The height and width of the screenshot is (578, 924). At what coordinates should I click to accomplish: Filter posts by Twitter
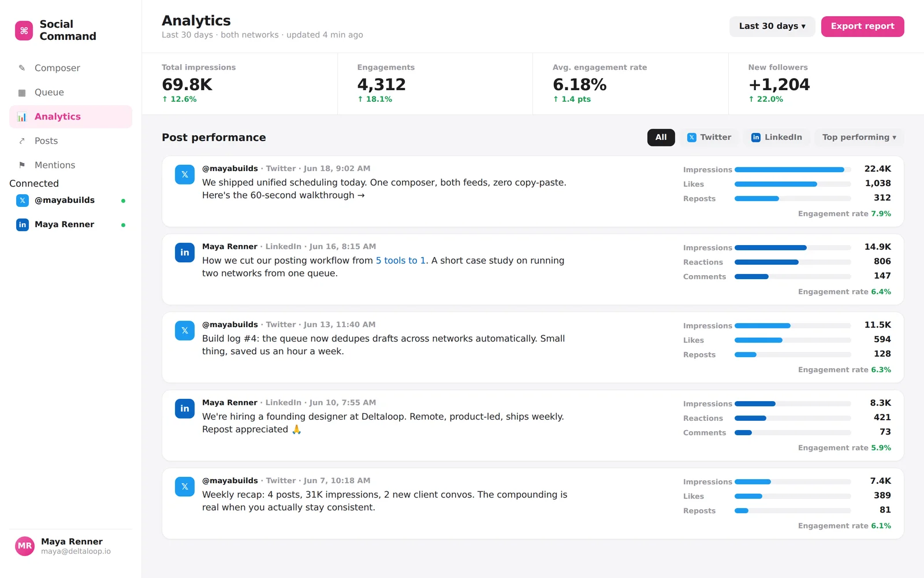point(709,138)
